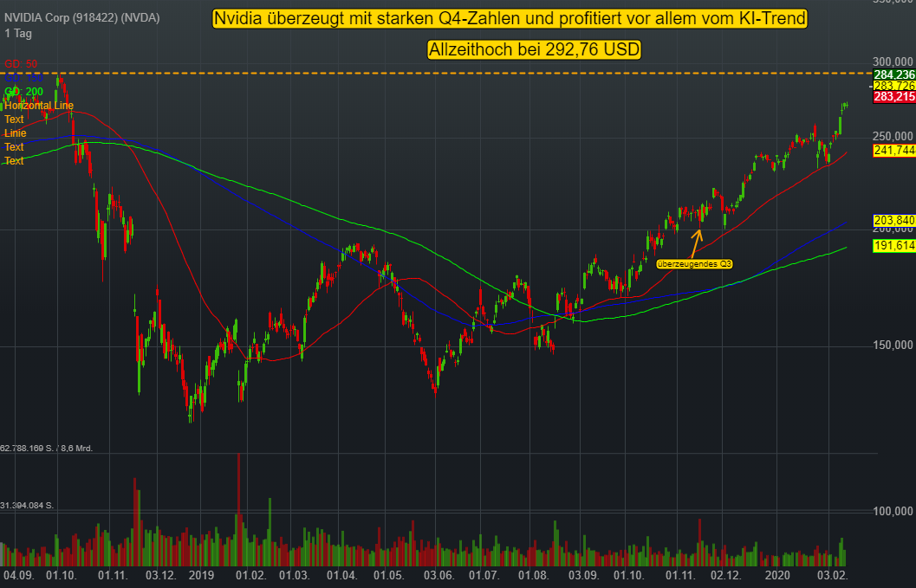Select the 'Linie' legend entry
This screenshot has height=588, width=916.
[x=16, y=133]
